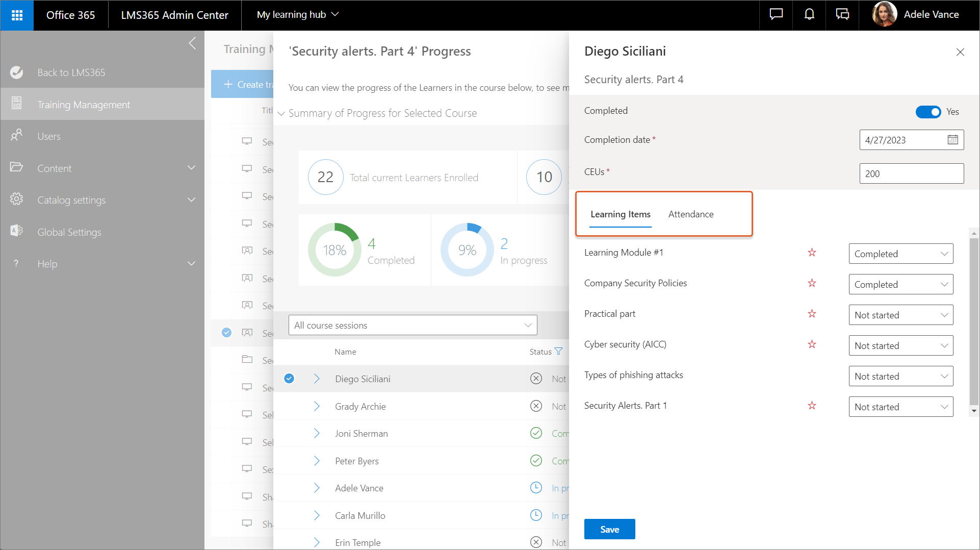This screenshot has width=980, height=550.
Task: Click the Status column filter icon
Action: point(558,352)
